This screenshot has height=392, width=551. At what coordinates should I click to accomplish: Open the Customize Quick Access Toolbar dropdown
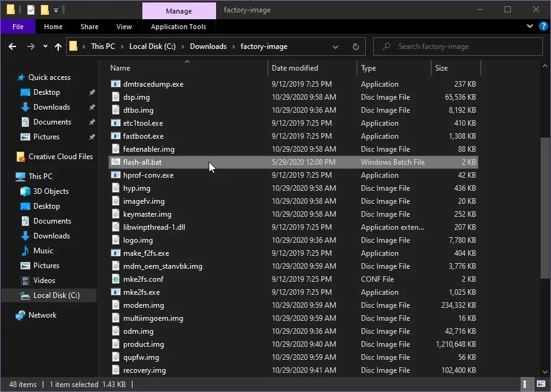pyautogui.click(x=56, y=9)
